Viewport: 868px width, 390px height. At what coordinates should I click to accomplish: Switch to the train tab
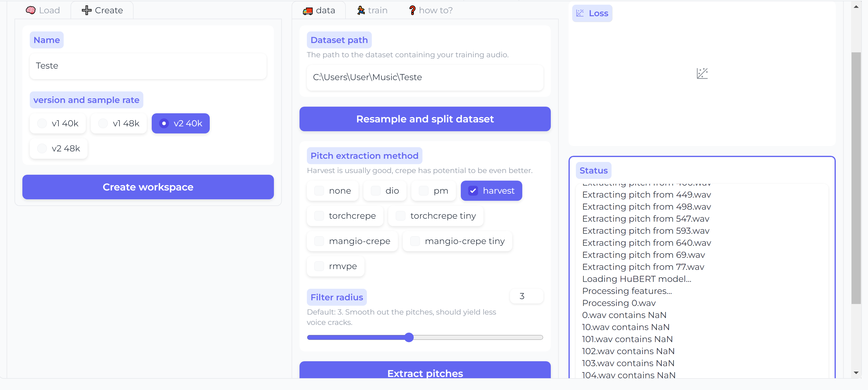tap(372, 10)
